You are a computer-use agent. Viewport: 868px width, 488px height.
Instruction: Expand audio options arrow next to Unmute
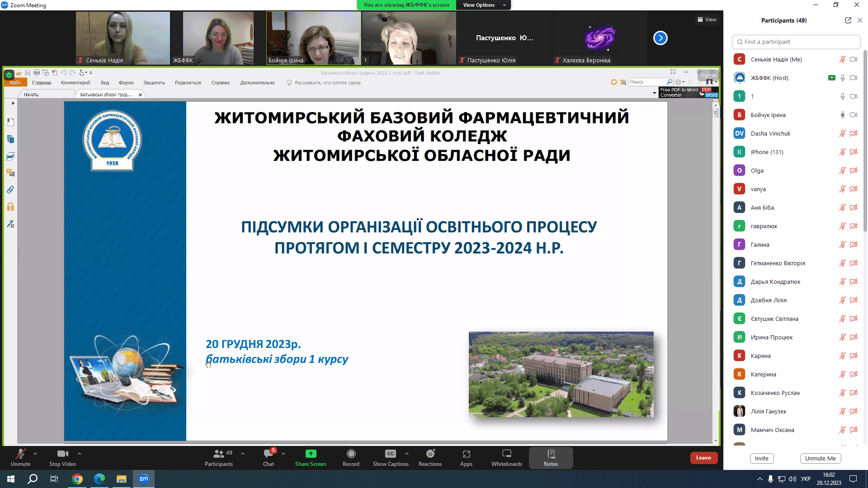pyautogui.click(x=35, y=454)
